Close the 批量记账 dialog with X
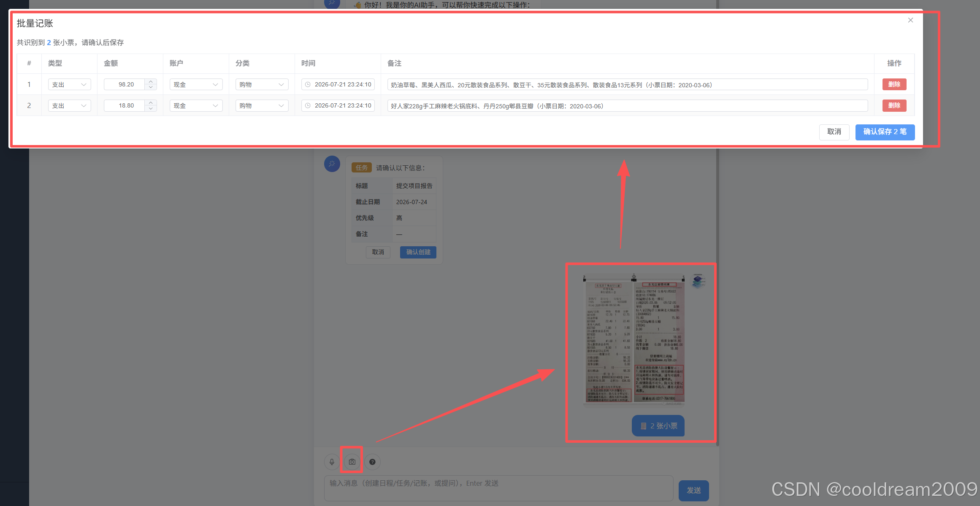The image size is (980, 506). (x=910, y=20)
